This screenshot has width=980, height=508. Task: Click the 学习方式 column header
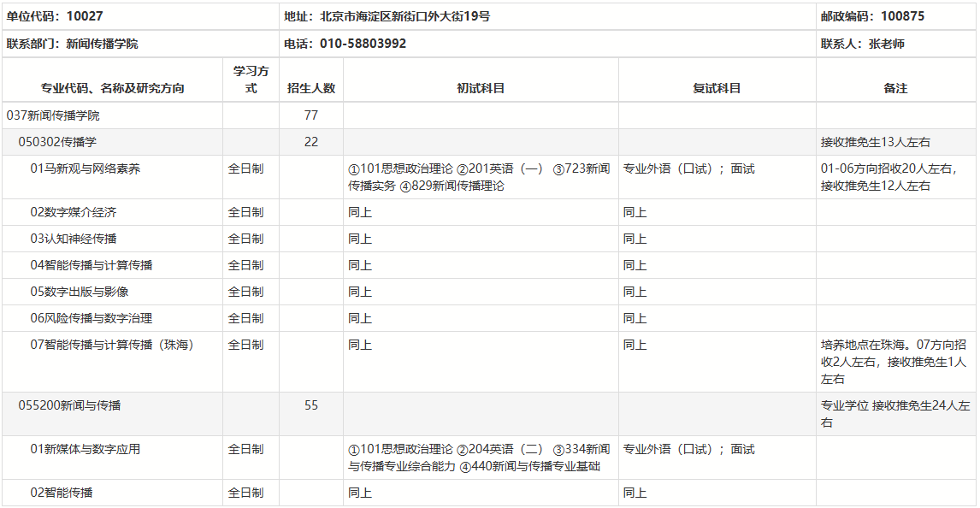(x=251, y=80)
